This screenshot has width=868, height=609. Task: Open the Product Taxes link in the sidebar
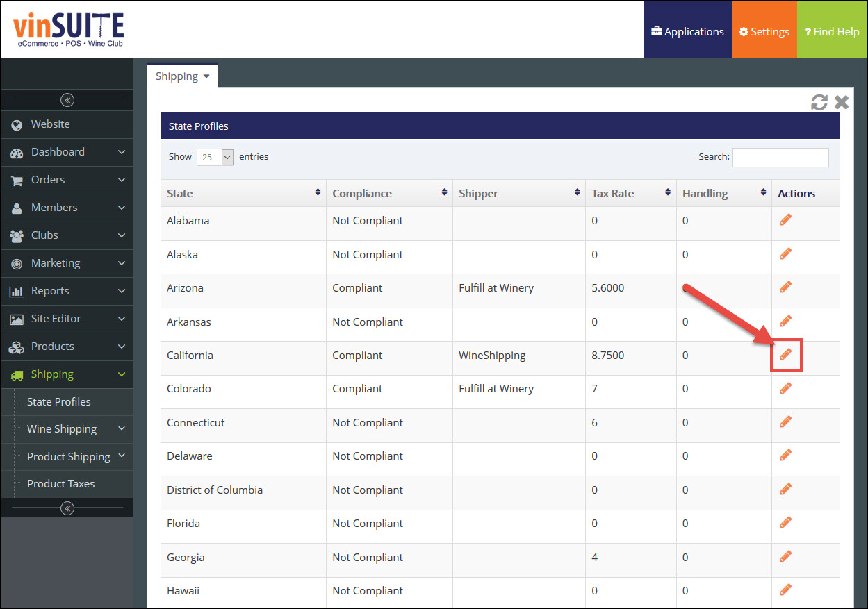[x=60, y=484]
